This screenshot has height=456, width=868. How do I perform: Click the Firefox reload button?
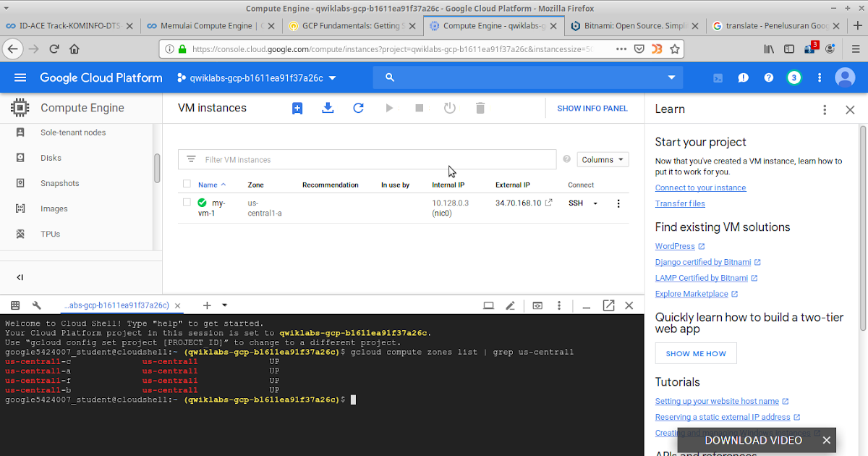(54, 49)
